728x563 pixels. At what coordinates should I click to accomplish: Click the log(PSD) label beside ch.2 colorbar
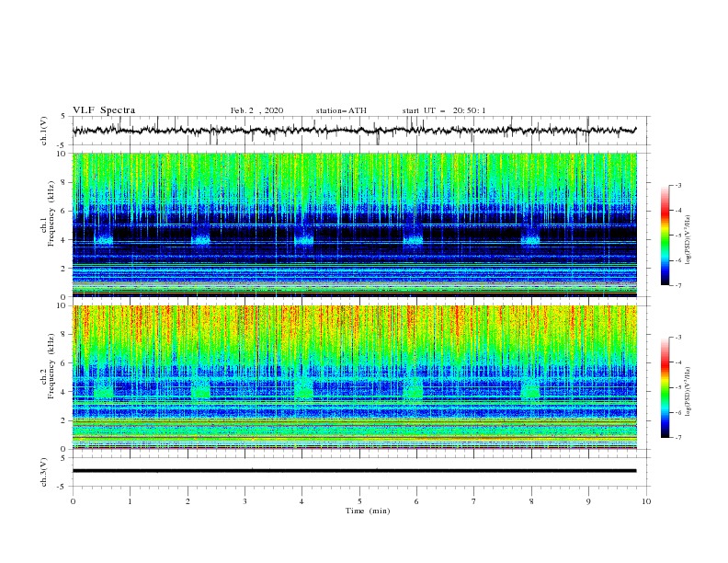(x=688, y=392)
